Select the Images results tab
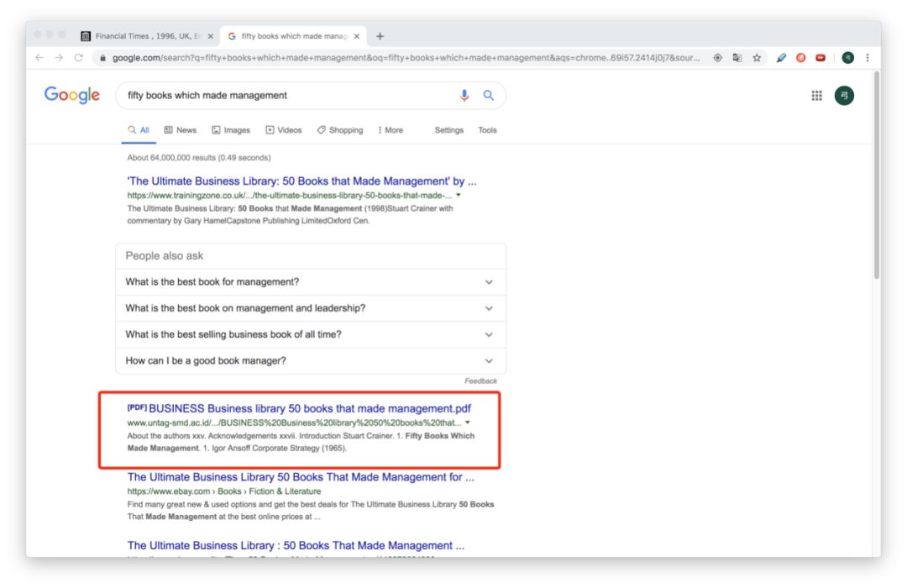The width and height of the screenshot is (907, 588). pos(231,130)
